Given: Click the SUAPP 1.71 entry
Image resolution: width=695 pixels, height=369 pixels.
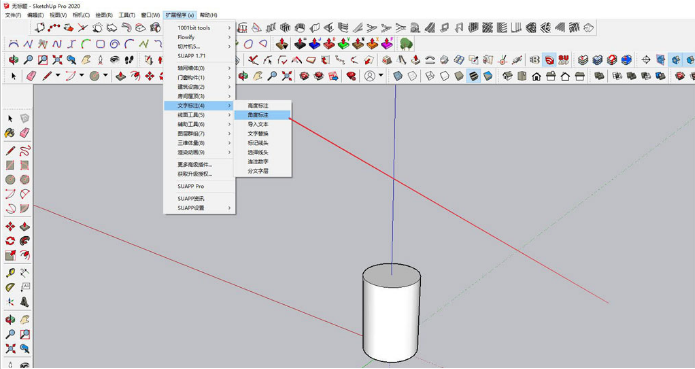Looking at the screenshot, I should tap(199, 56).
